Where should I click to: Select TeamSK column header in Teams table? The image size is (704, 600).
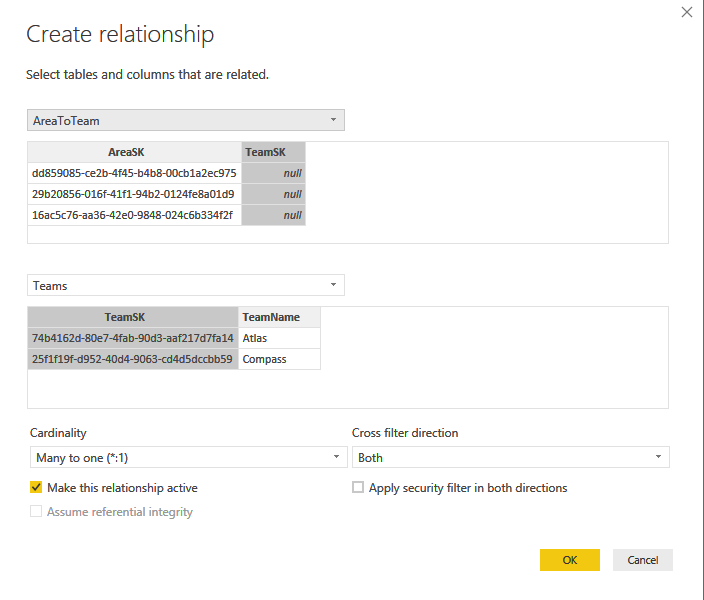pos(133,317)
